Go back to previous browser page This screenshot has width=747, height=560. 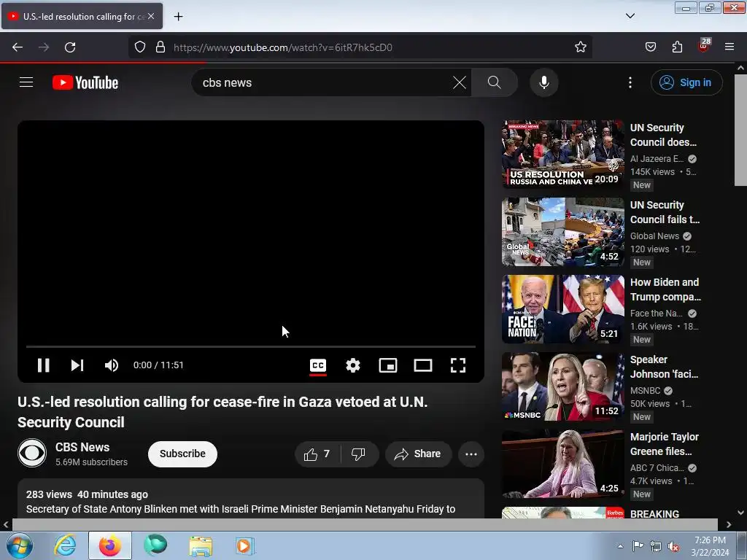click(x=18, y=47)
